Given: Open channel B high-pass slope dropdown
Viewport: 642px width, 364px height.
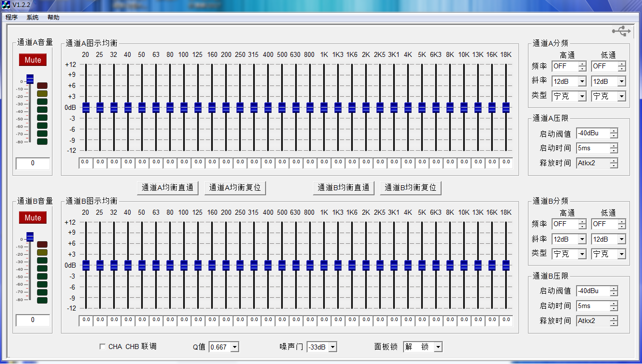Looking at the screenshot, I should click(x=582, y=239).
